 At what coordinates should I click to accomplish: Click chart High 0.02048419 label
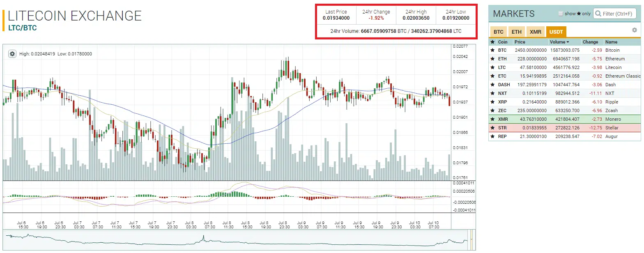tap(37, 54)
